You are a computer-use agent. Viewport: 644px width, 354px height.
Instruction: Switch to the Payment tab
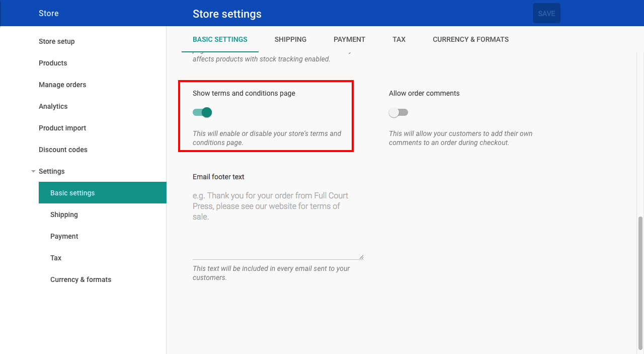pyautogui.click(x=349, y=39)
